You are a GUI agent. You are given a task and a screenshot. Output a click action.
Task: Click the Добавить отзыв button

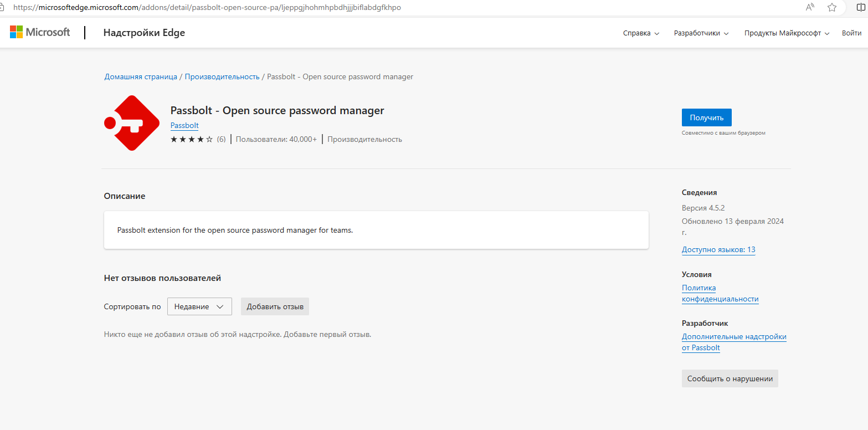(x=275, y=306)
